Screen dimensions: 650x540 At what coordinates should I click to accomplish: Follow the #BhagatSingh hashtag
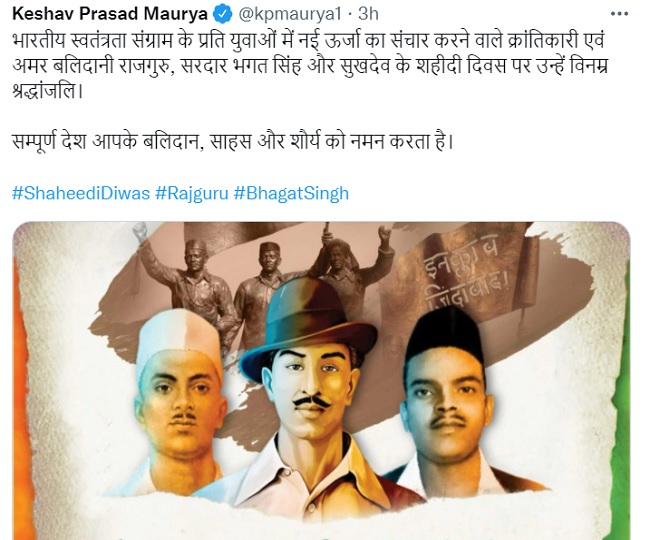(291, 194)
